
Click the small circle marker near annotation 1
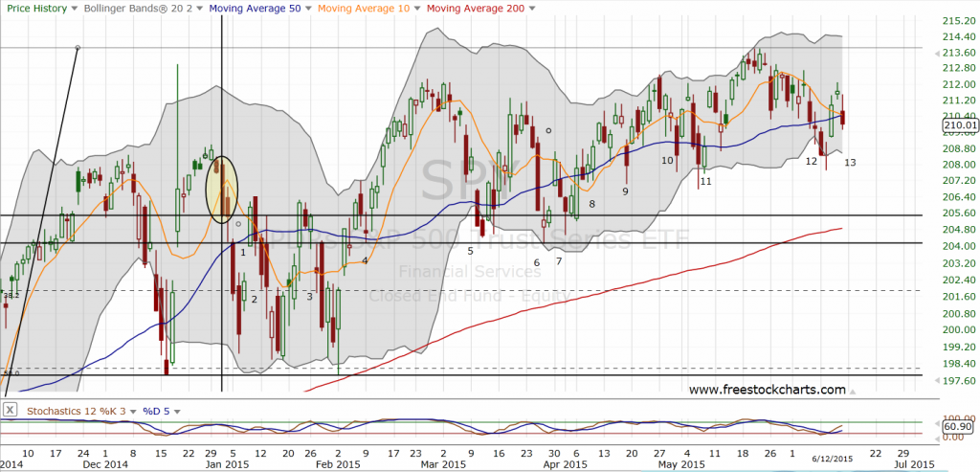tap(238, 223)
